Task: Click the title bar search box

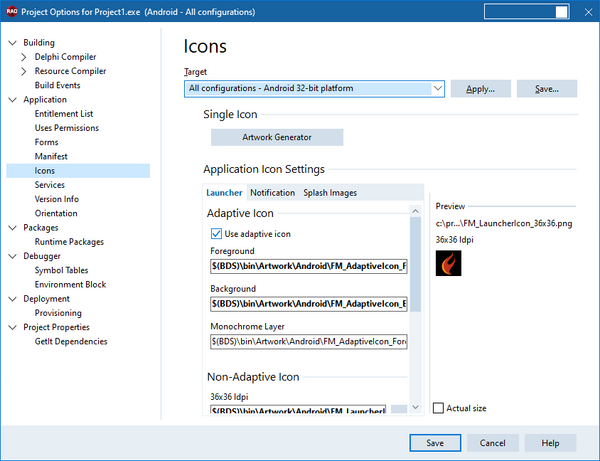Action: tap(526, 11)
